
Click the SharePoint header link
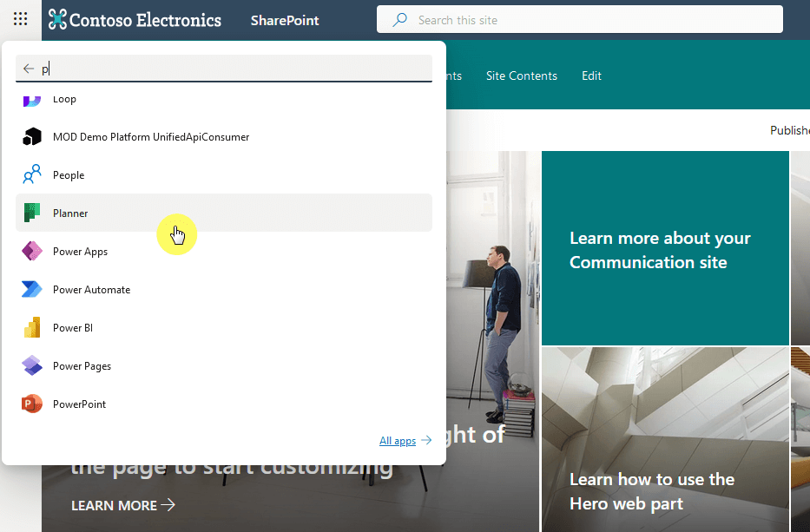coord(285,20)
